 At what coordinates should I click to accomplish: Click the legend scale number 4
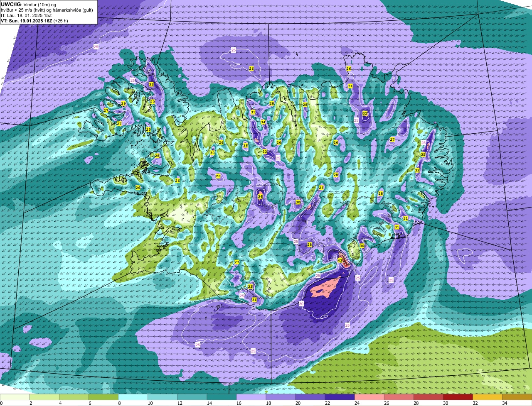(60, 403)
